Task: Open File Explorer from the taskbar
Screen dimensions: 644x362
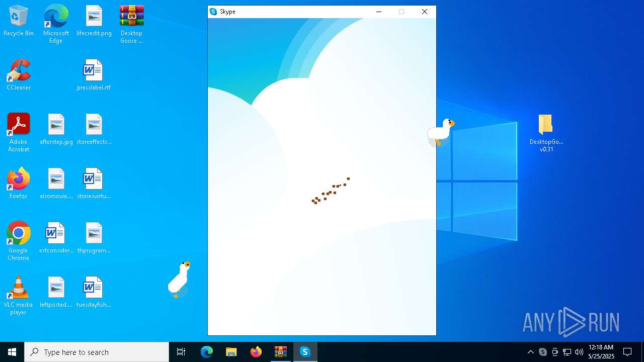Action: coord(231,352)
